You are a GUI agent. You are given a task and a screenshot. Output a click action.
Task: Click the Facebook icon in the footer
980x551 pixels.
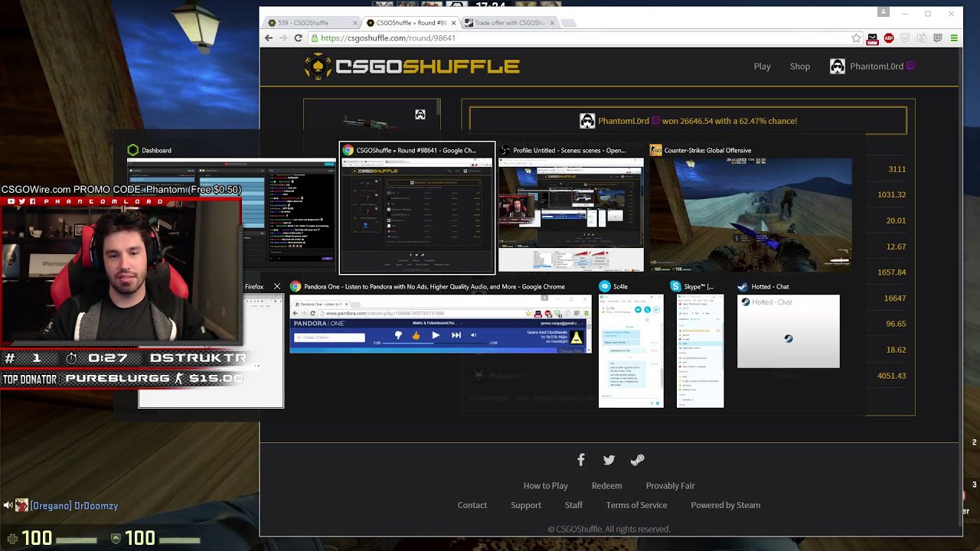point(581,460)
